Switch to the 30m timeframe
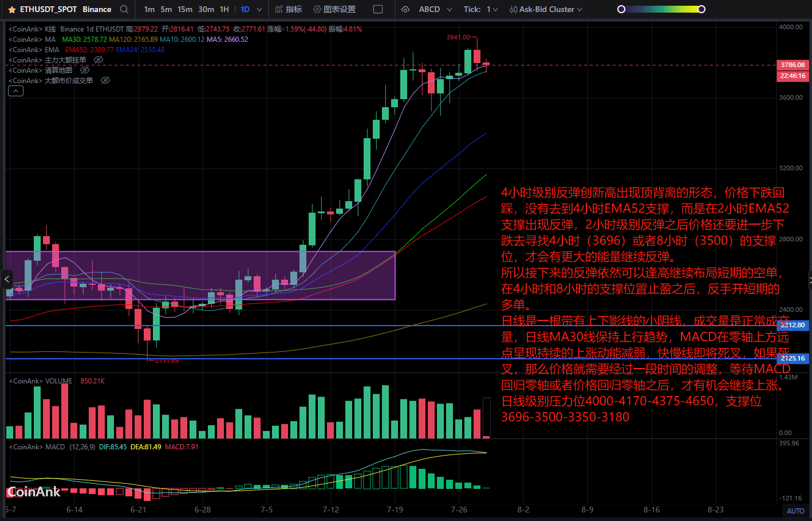The width and height of the screenshot is (812, 521). (x=206, y=9)
